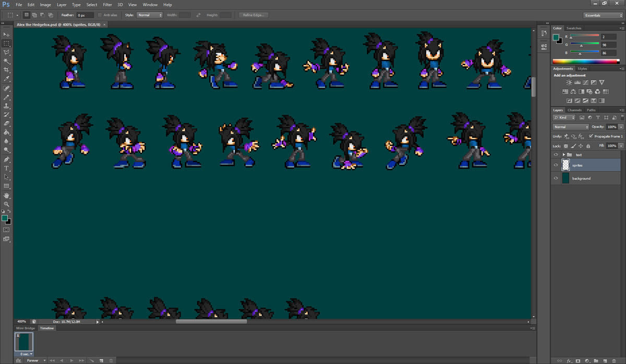Hide the text layer group
Screen dimensions: 626x364
(x=556, y=155)
